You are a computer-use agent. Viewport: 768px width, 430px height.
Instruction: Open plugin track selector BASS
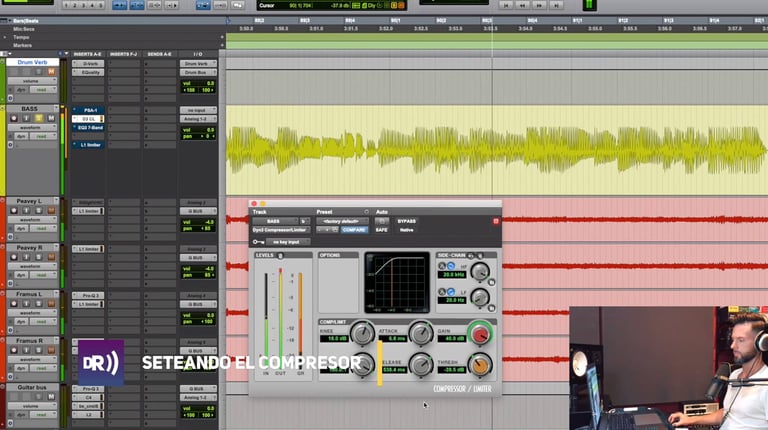(x=275, y=221)
